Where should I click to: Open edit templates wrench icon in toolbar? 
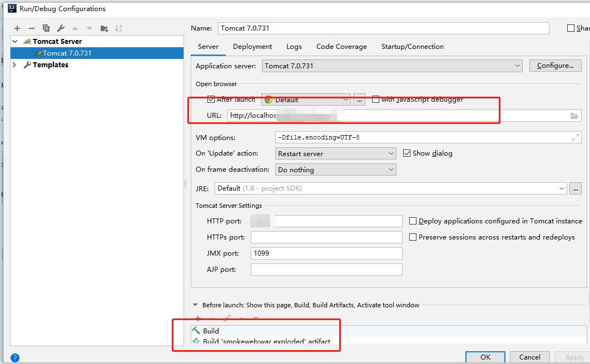pyautogui.click(x=61, y=28)
